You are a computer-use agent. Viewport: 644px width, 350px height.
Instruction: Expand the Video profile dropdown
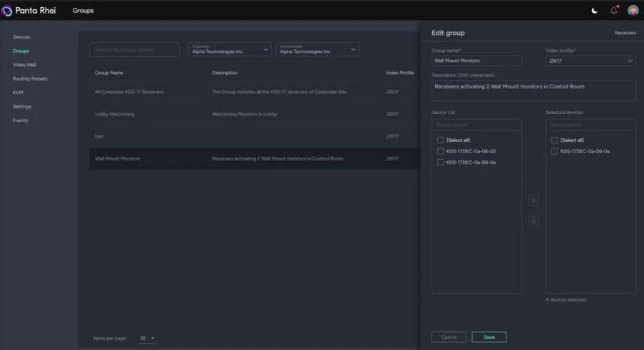[590, 61]
